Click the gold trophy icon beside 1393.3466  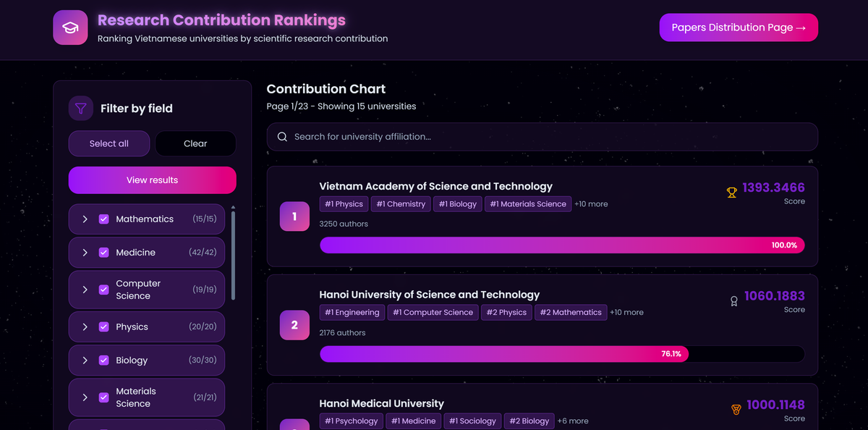[731, 193]
